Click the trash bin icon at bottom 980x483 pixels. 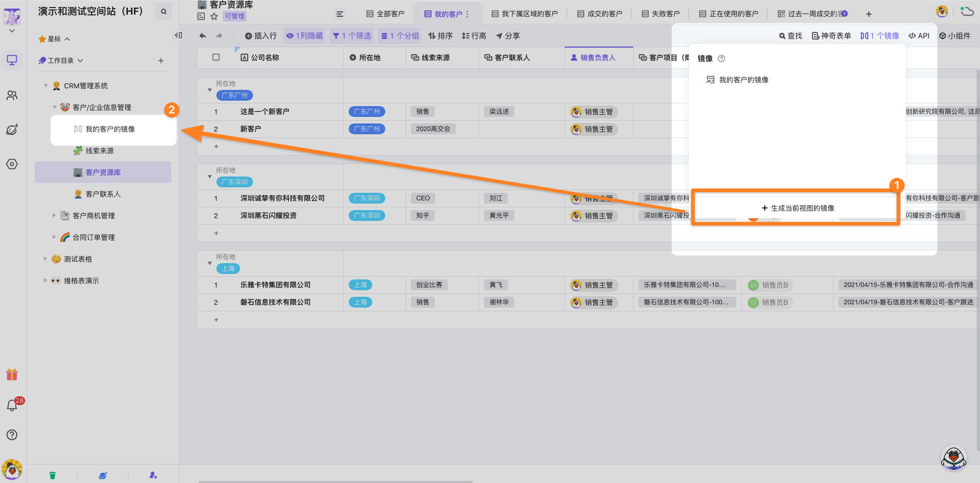point(53,475)
